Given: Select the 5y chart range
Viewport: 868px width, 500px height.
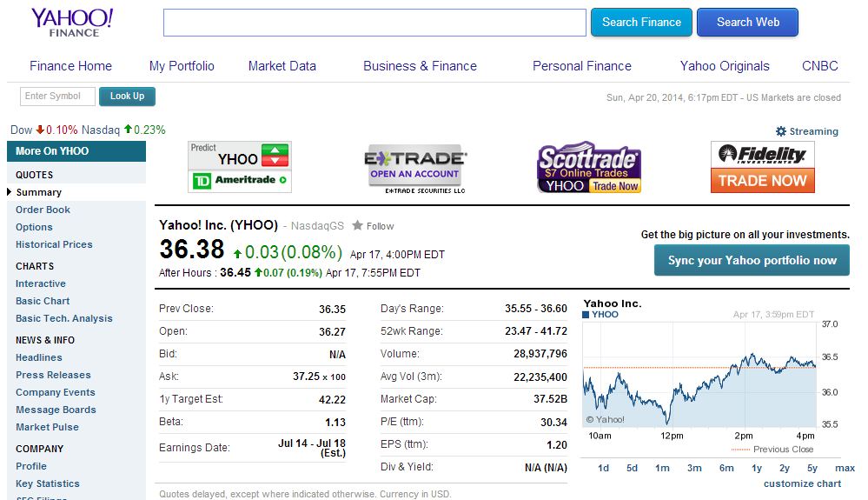Looking at the screenshot, I should [812, 468].
